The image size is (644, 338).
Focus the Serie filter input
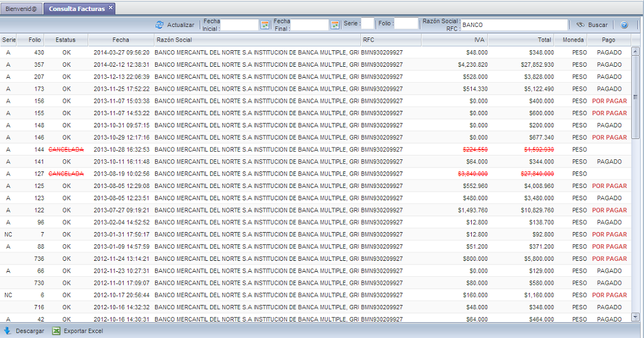tap(367, 24)
